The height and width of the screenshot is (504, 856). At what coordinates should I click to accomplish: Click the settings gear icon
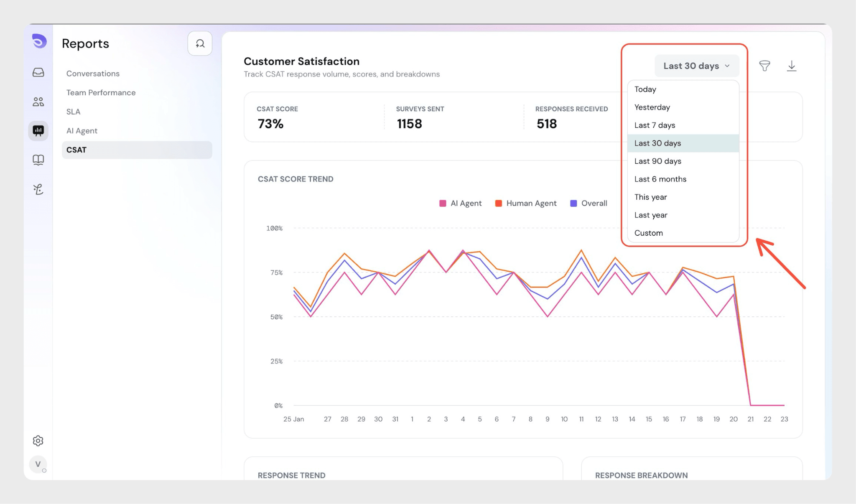[38, 440]
